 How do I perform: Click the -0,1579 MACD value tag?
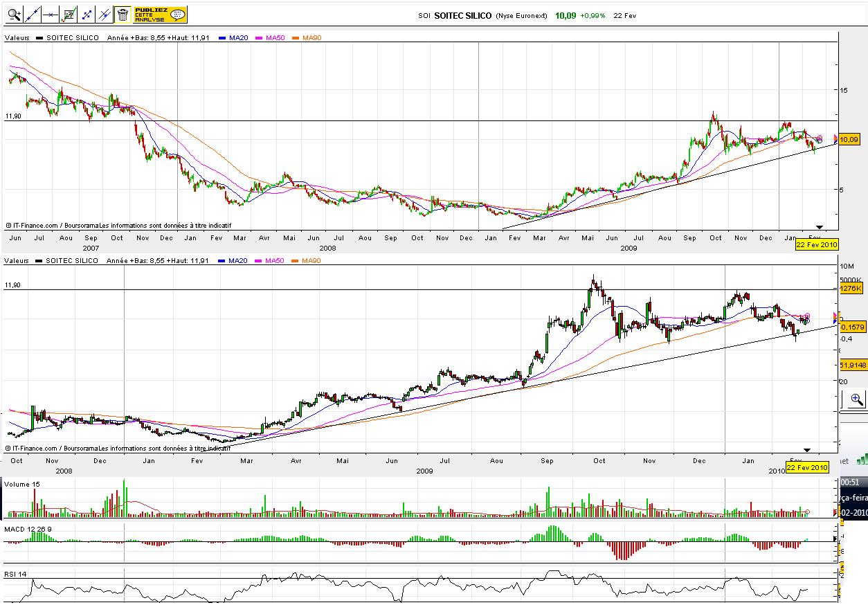pyautogui.click(x=851, y=326)
